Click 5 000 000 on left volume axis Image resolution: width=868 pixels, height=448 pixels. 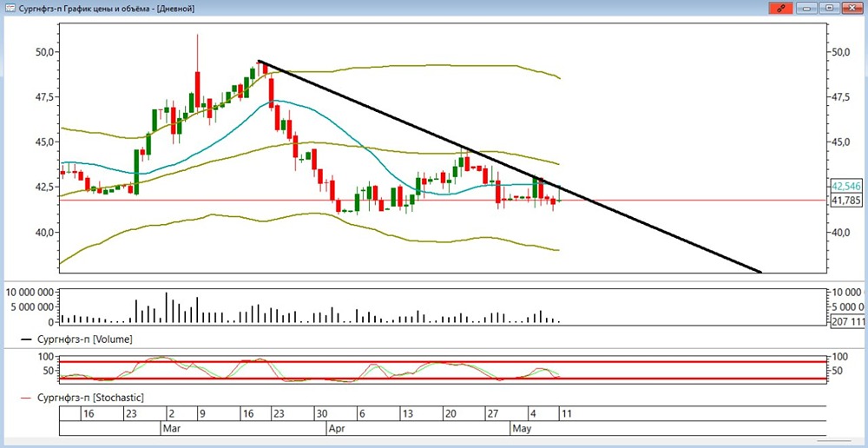click(32, 306)
